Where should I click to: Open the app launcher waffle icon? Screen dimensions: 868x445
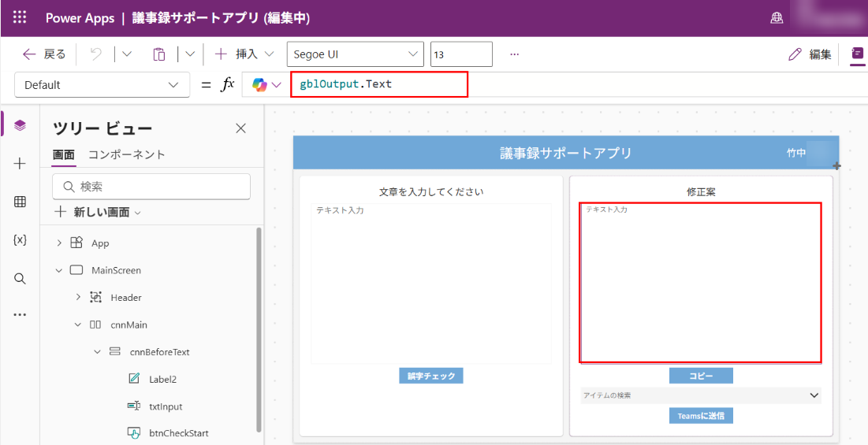point(20,17)
